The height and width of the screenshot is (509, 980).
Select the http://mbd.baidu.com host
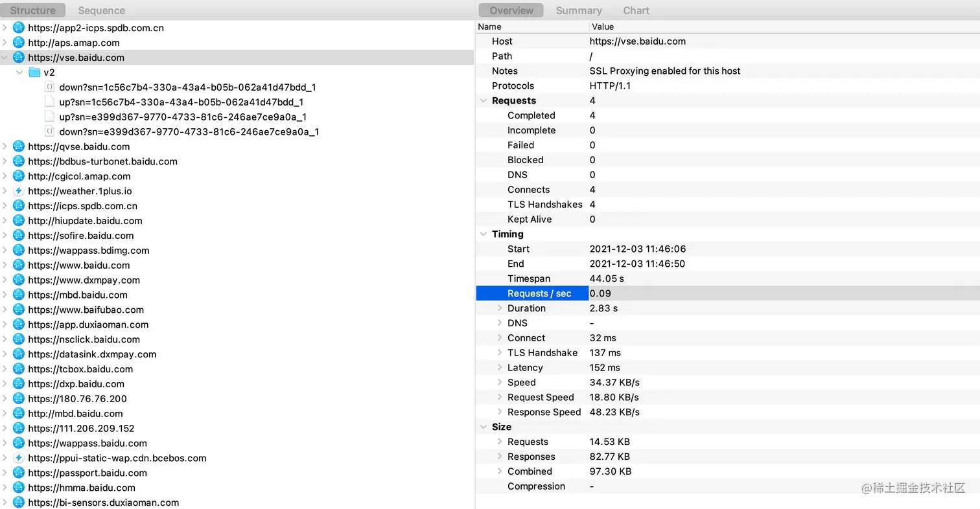coord(75,413)
